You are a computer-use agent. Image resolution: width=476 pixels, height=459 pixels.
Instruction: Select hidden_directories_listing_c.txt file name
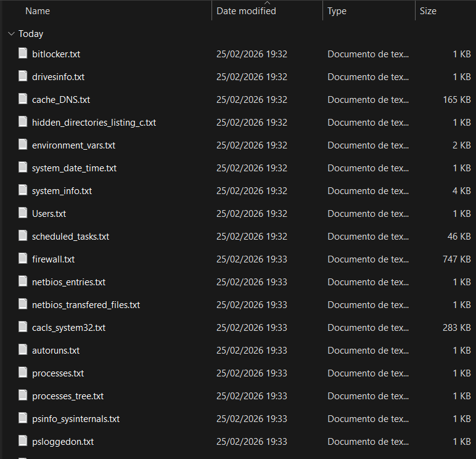(x=94, y=123)
